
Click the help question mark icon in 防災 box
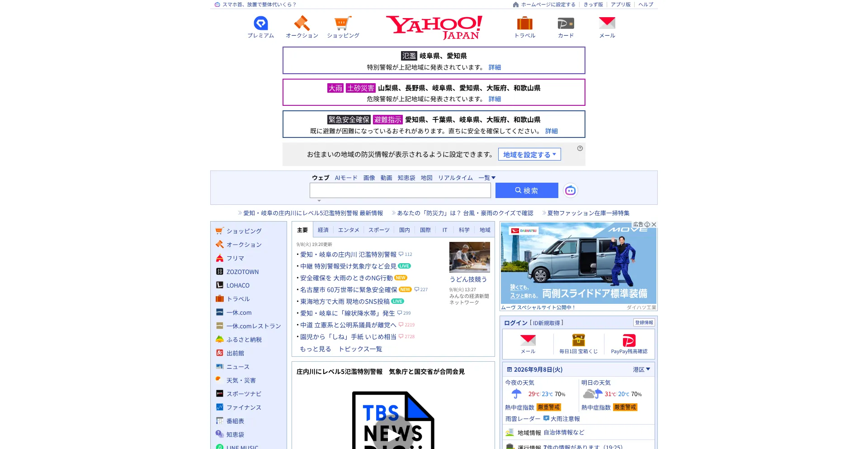[x=580, y=148]
